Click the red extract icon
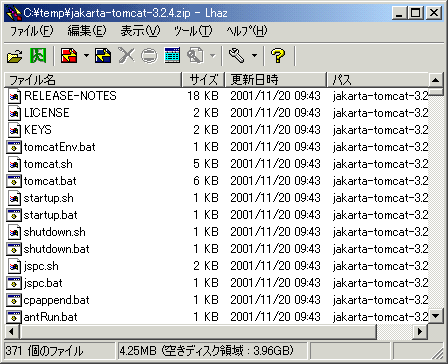448x364 pixels. pyautogui.click(x=69, y=56)
